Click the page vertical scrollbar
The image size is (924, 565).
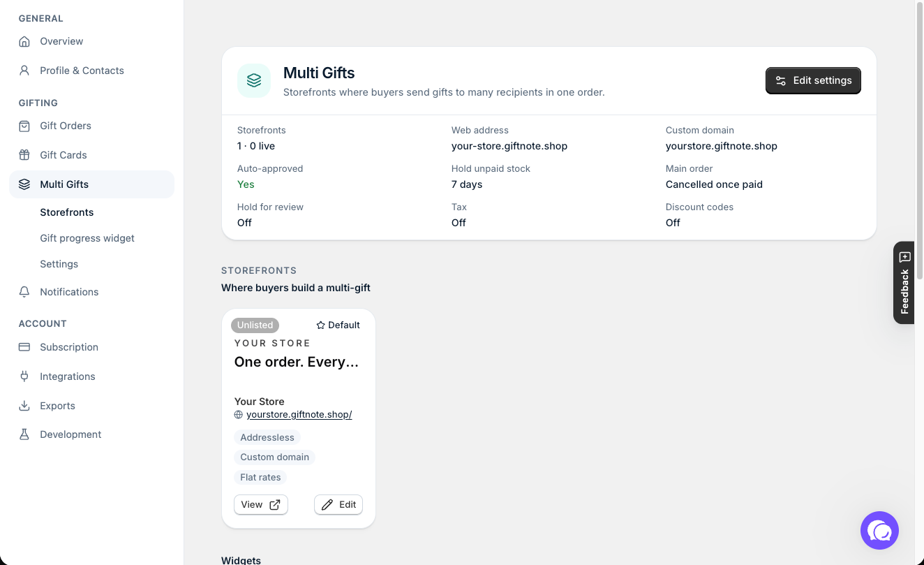tap(919, 140)
